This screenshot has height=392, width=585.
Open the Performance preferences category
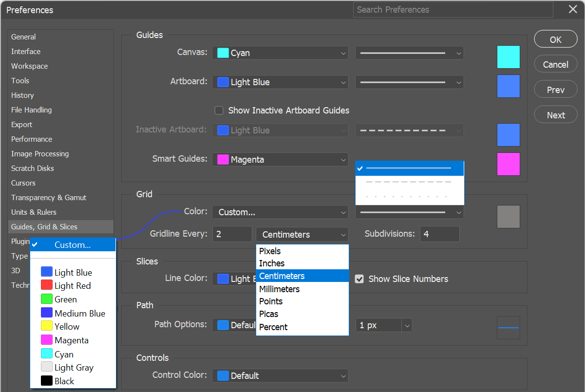coord(32,139)
